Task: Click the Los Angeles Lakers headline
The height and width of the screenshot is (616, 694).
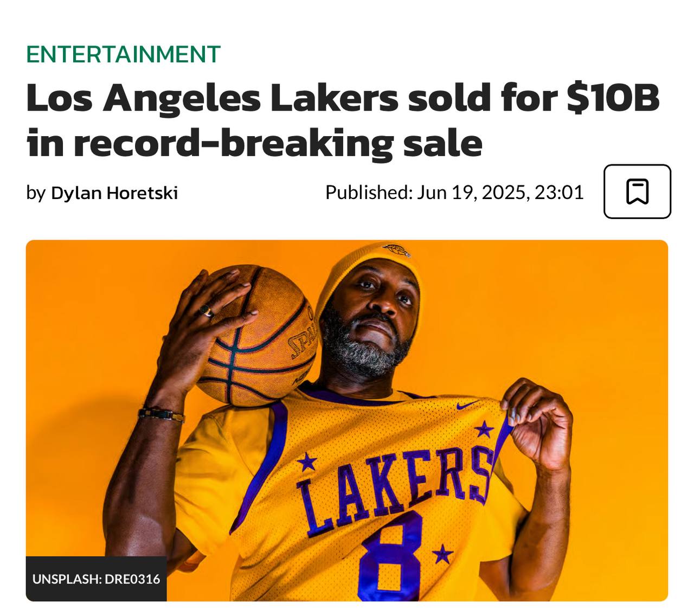Action: point(343,120)
